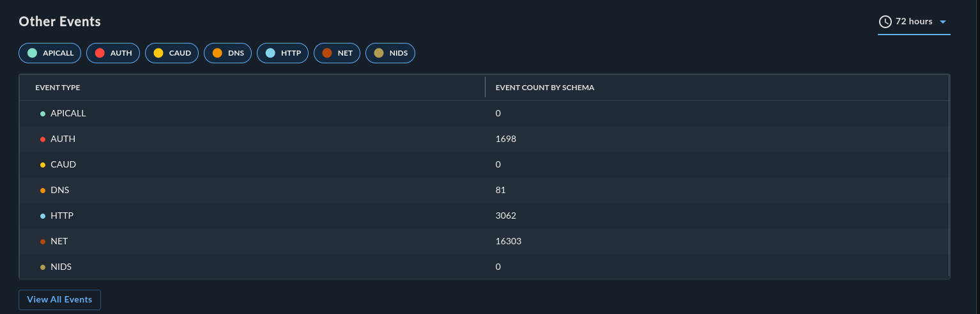
Task: Click the NET event count 16303
Action: pos(508,241)
